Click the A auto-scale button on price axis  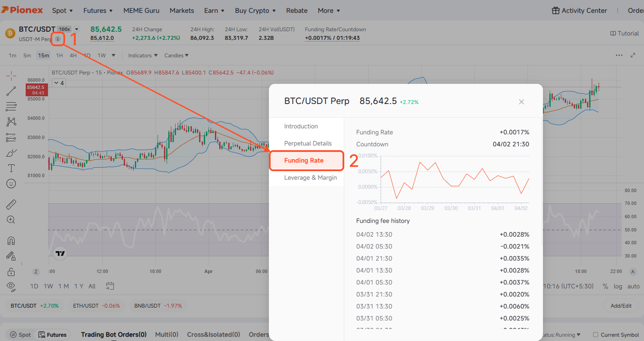(x=633, y=272)
